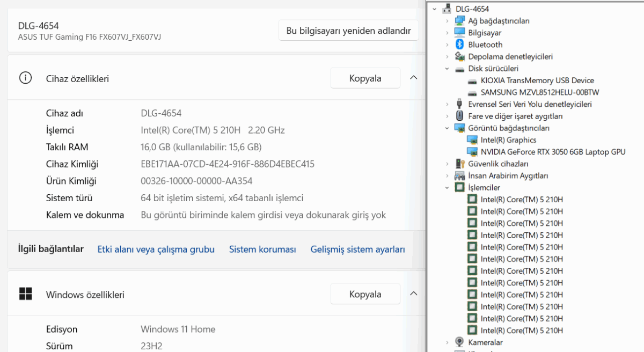The image size is (644, 352).
Task: Select NVIDIA GeForce RTX 3050 6GB Laptop GPU
Action: click(x=553, y=152)
